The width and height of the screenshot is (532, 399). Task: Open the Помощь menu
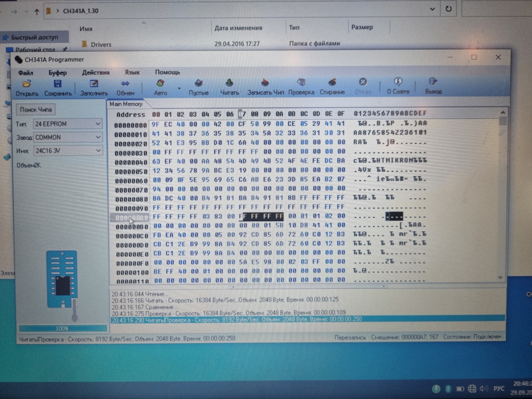pyautogui.click(x=167, y=72)
